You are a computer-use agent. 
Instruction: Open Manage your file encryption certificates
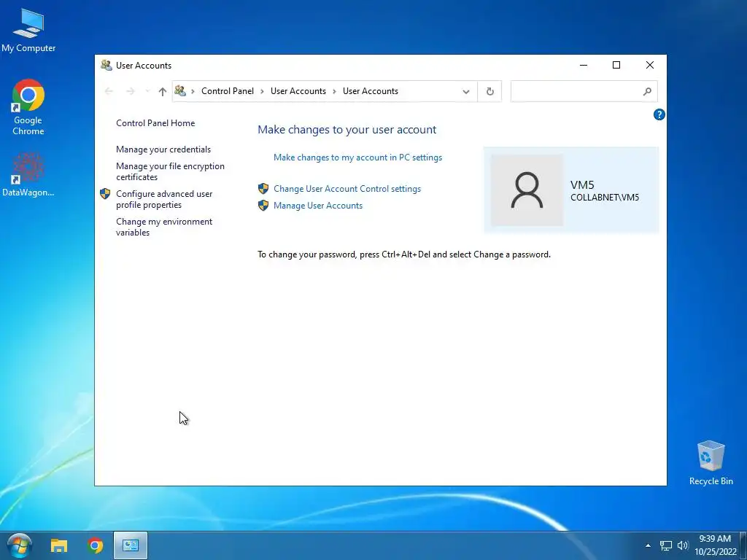pos(170,171)
